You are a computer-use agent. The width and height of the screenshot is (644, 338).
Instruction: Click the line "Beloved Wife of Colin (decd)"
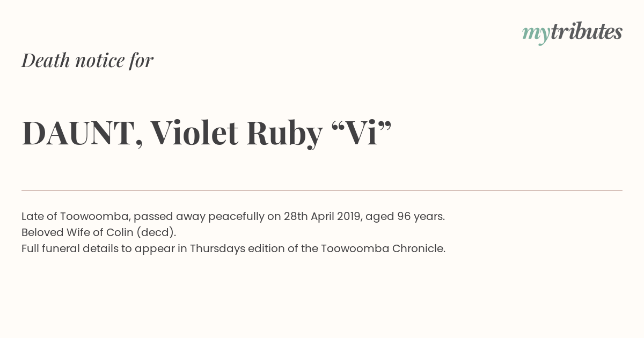click(x=98, y=233)
